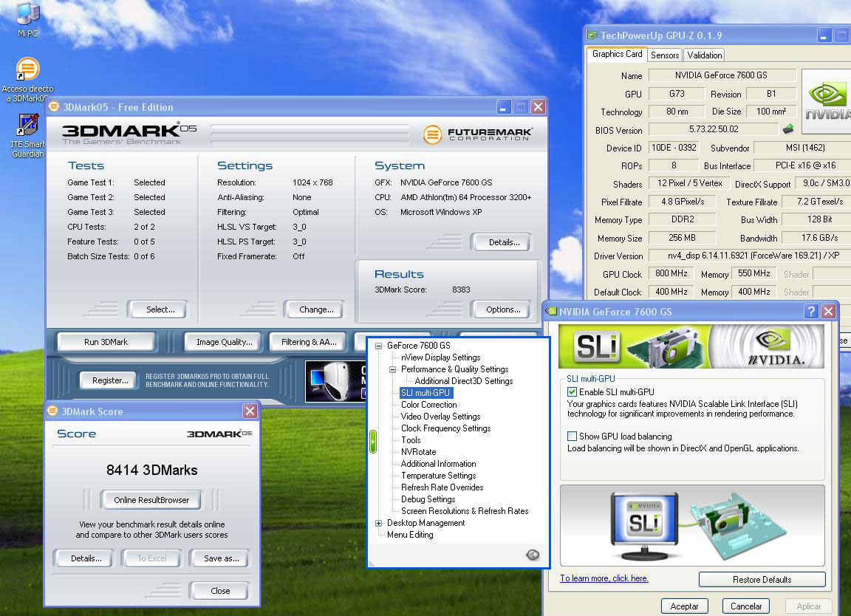Open ITE Smart Guardian desktop icon
The width and height of the screenshot is (851, 616).
[x=27, y=136]
